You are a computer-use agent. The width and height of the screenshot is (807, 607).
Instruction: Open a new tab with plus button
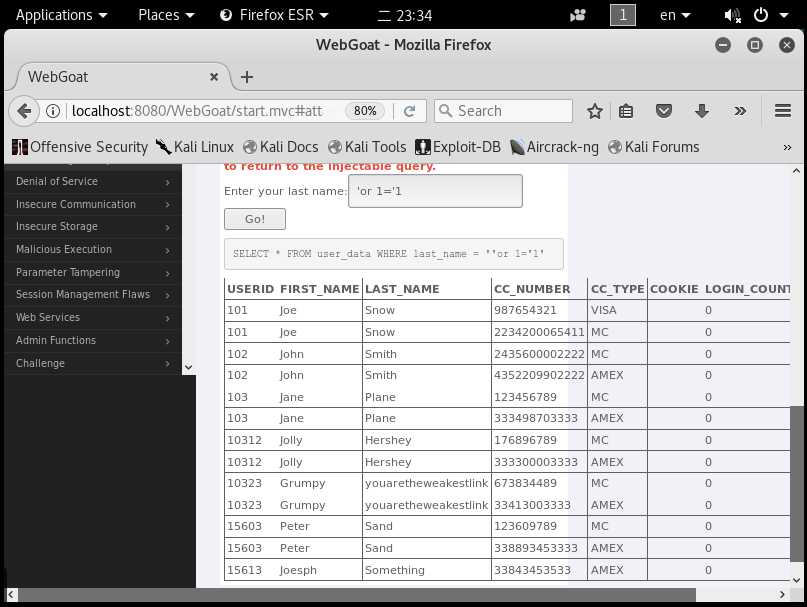247,77
